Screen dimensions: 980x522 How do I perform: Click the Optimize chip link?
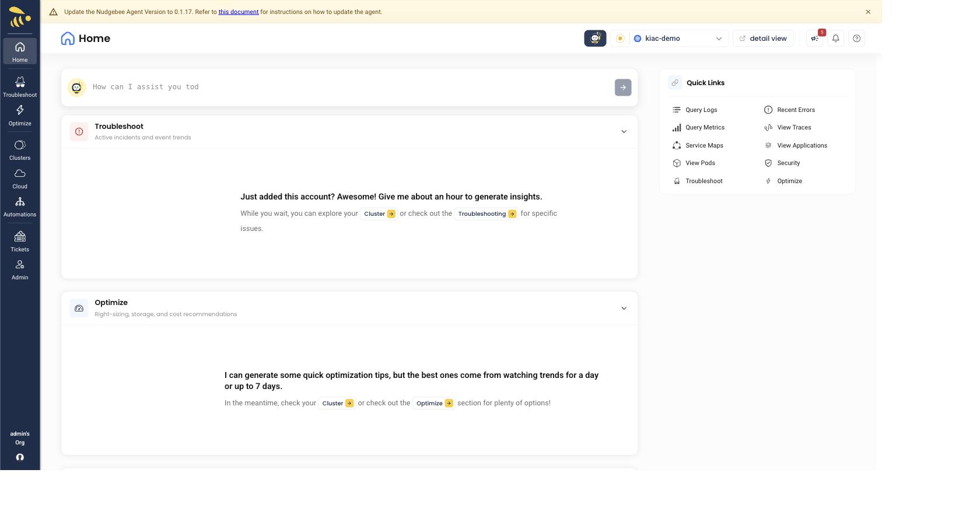point(434,404)
